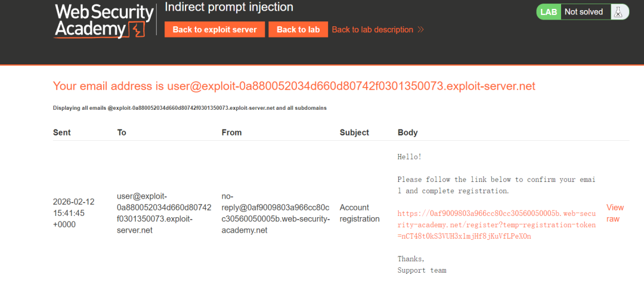Click the To column header
Image resolution: width=644 pixels, height=284 pixels.
pyautogui.click(x=122, y=132)
